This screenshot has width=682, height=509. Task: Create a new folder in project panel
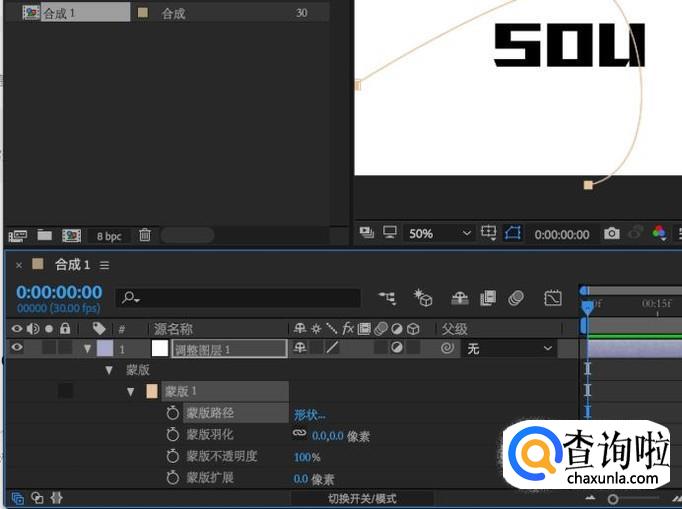[45, 235]
